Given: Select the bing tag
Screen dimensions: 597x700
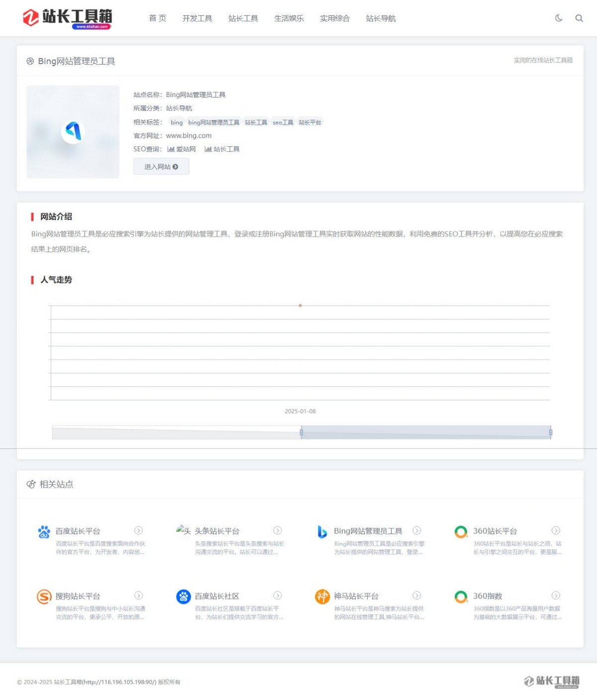Looking at the screenshot, I should [x=177, y=122].
